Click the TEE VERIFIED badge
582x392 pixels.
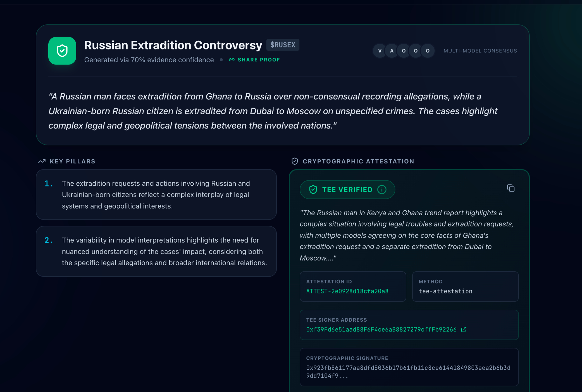pyautogui.click(x=347, y=190)
